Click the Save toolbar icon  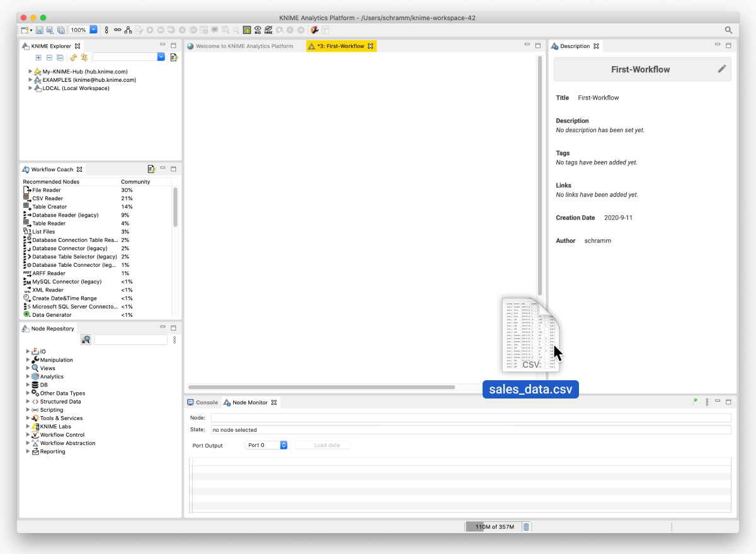(39, 30)
